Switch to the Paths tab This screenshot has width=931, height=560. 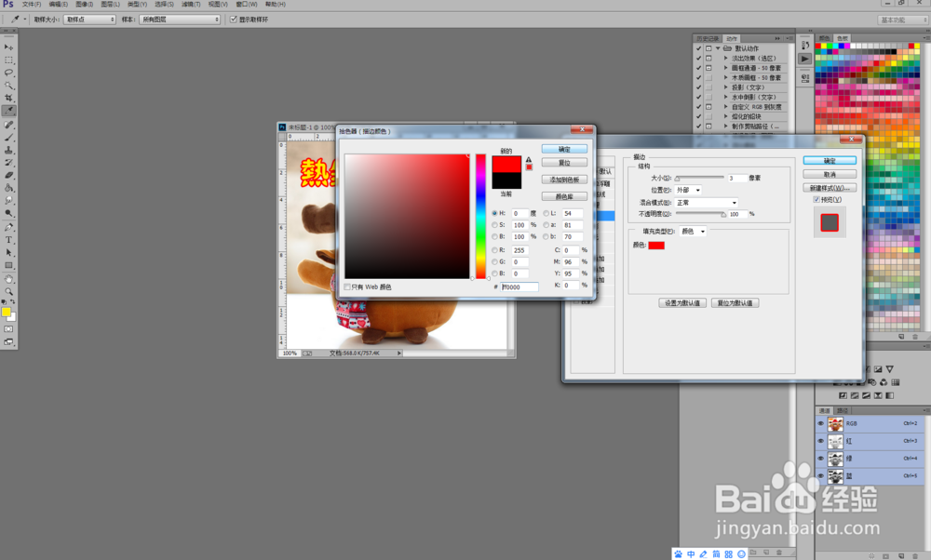(842, 410)
